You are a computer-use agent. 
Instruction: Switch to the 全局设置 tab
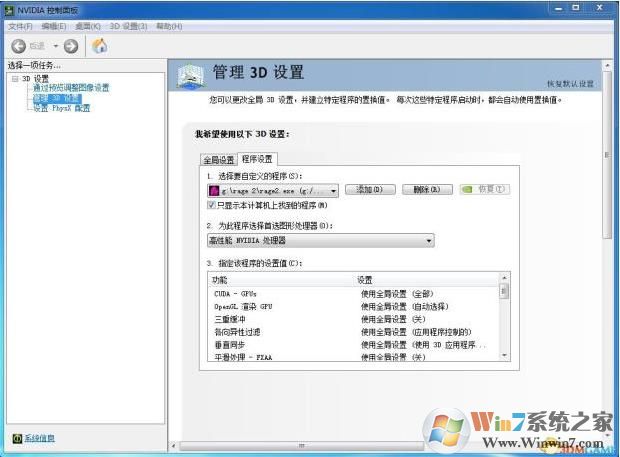tap(219, 160)
